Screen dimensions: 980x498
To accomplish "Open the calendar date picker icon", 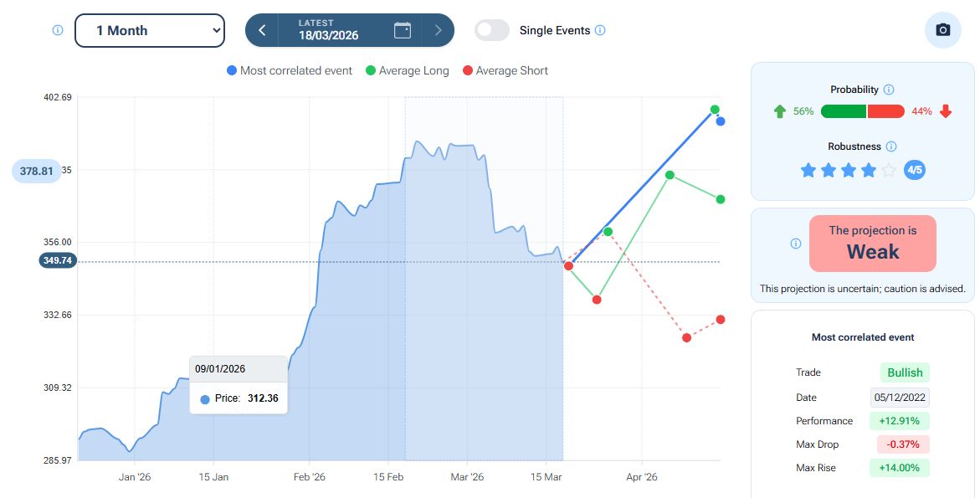I will tap(403, 30).
